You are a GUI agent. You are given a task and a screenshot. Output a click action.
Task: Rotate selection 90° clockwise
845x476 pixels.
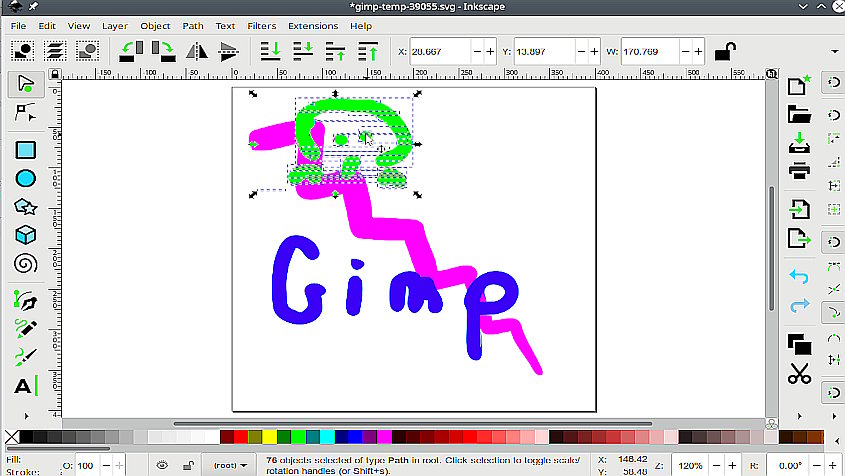[x=163, y=51]
